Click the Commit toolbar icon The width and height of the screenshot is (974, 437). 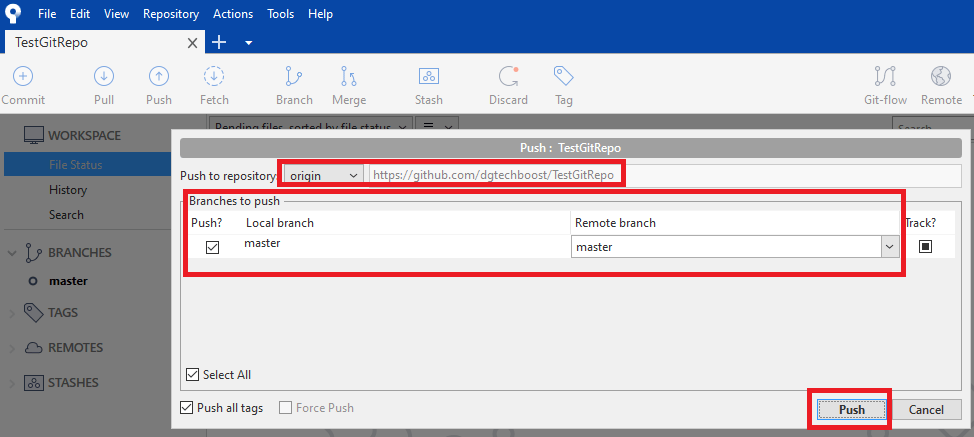point(22,77)
